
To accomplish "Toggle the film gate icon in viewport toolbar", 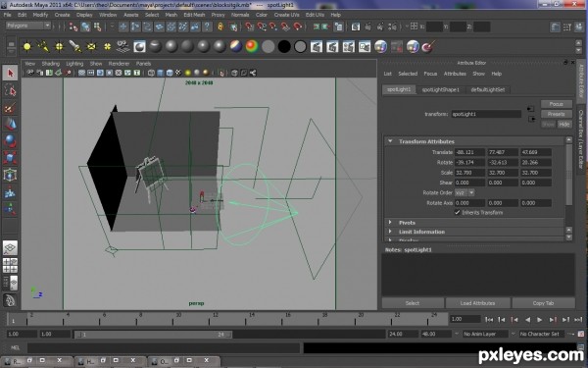I will (x=91, y=73).
